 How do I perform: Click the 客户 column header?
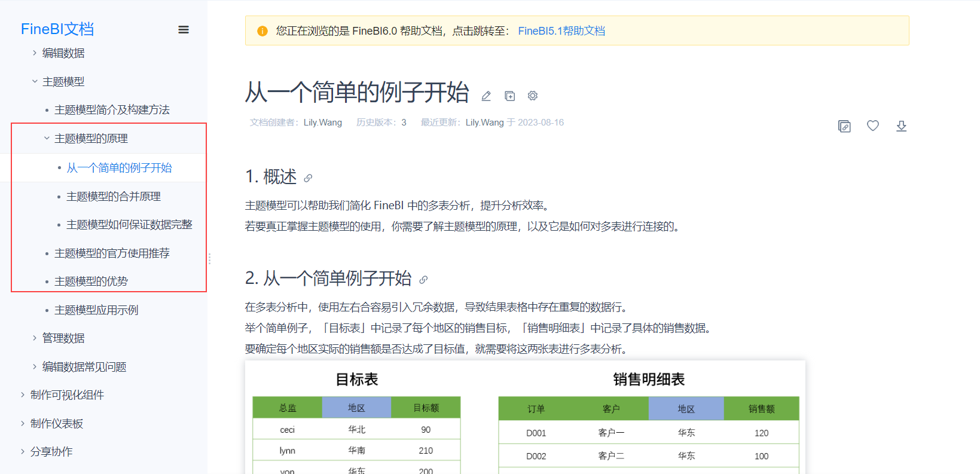click(611, 409)
